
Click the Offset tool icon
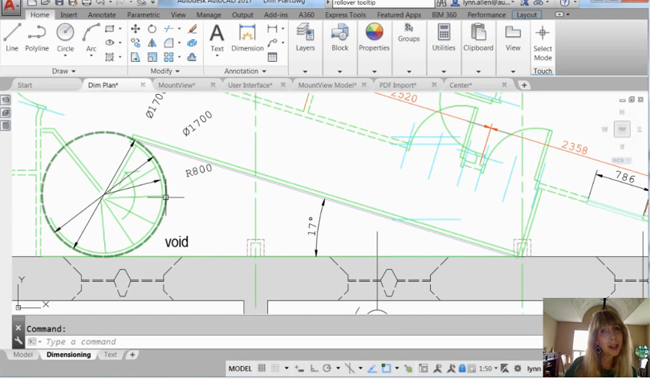(192, 57)
